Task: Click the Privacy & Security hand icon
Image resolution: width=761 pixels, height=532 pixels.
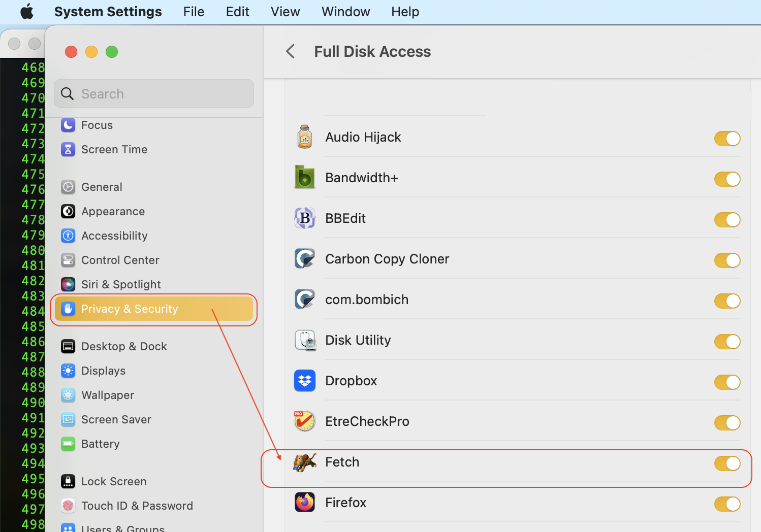Action: [68, 309]
